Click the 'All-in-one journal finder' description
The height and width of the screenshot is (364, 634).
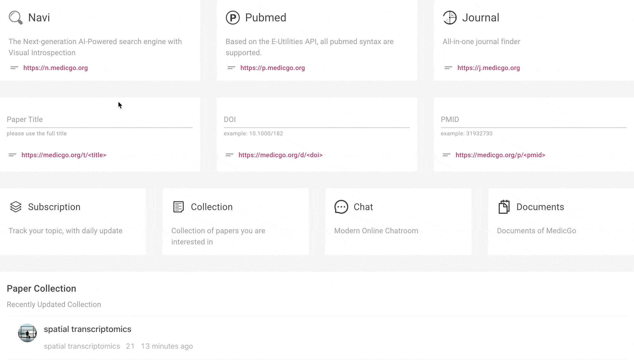point(481,42)
